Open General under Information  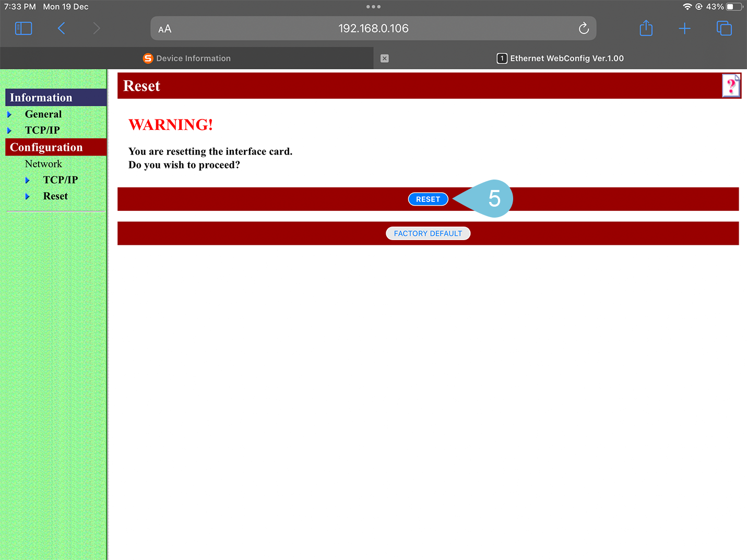tap(43, 114)
